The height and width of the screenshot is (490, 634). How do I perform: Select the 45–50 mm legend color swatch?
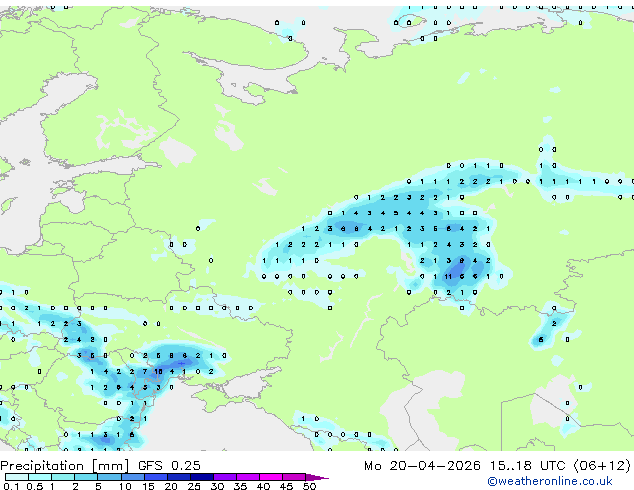point(294,477)
